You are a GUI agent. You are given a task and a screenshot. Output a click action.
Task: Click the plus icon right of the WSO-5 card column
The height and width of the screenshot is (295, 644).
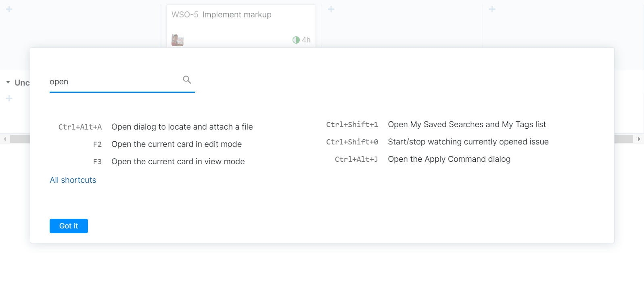(x=331, y=9)
